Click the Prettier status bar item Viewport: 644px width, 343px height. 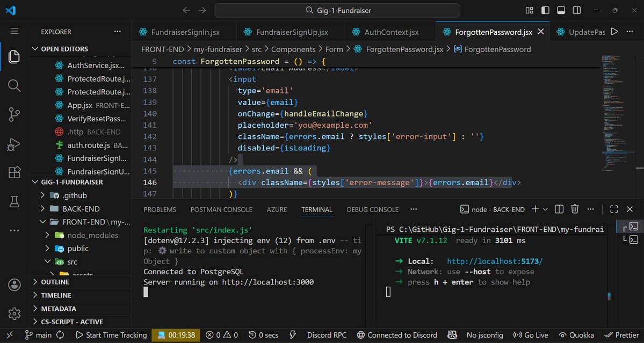pos(621,335)
